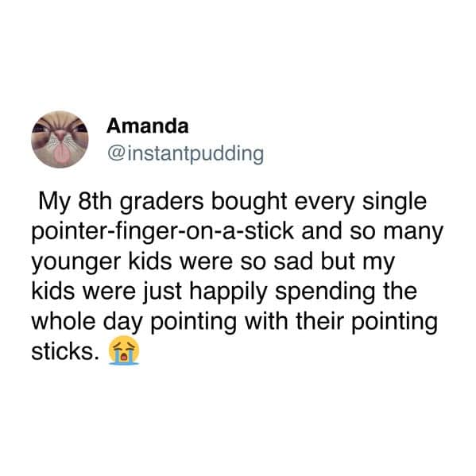This screenshot has height=476, width=476.
Task: Open Amanda's cat profile picture
Action: (60, 140)
